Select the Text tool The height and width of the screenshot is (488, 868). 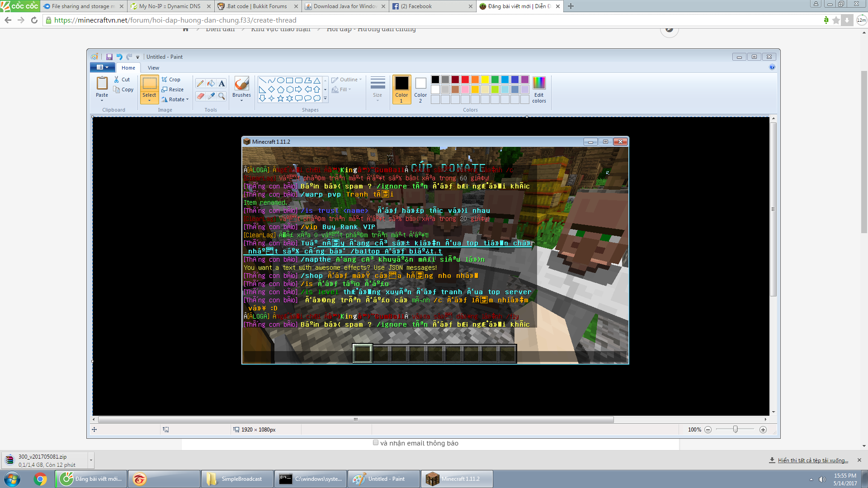(x=222, y=83)
